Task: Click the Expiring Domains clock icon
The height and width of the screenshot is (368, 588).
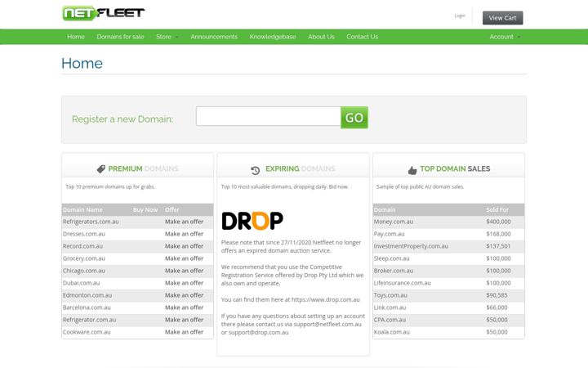Action: [x=256, y=170]
